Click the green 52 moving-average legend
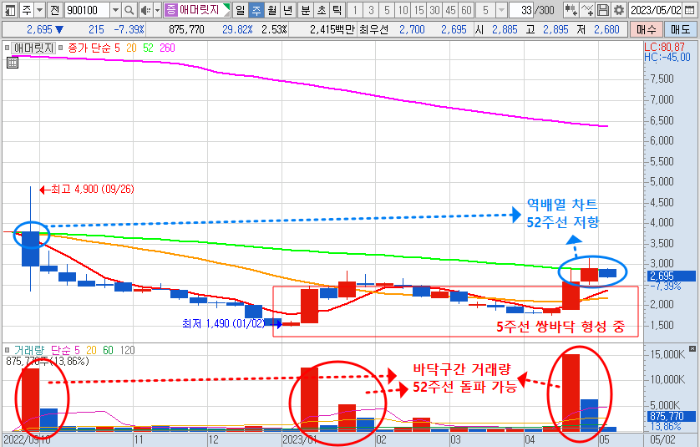Image resolution: width=700 pixels, height=447 pixels. point(148,48)
